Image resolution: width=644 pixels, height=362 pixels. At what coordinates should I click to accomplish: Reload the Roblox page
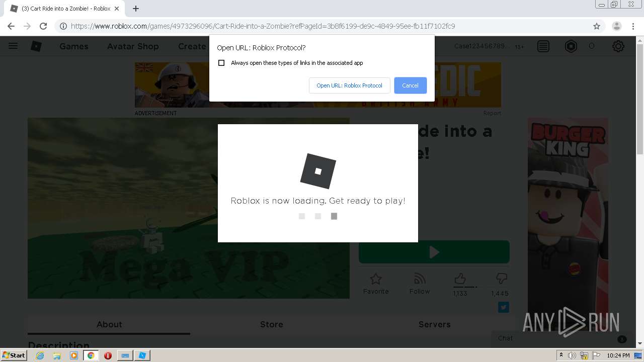point(43,26)
